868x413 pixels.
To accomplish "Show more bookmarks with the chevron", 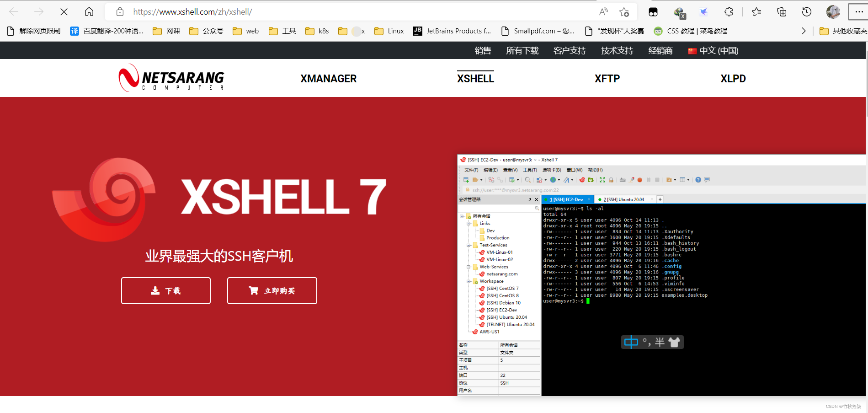I will pos(804,31).
